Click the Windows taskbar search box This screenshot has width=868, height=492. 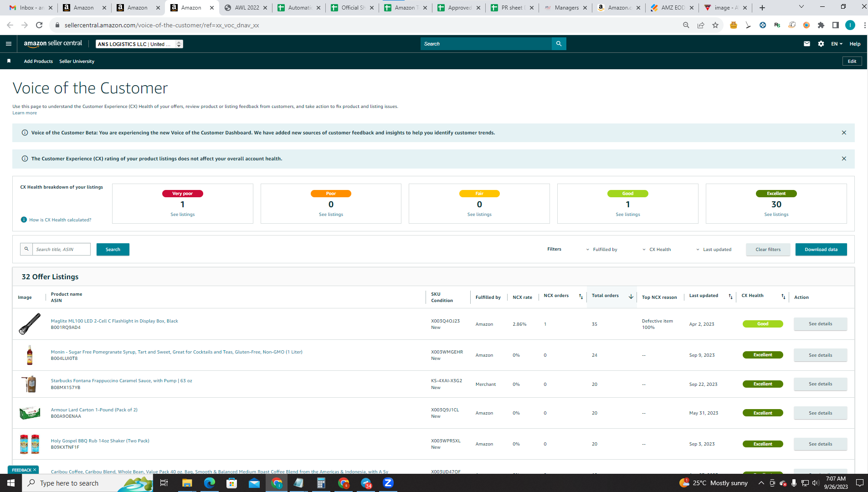tap(87, 483)
